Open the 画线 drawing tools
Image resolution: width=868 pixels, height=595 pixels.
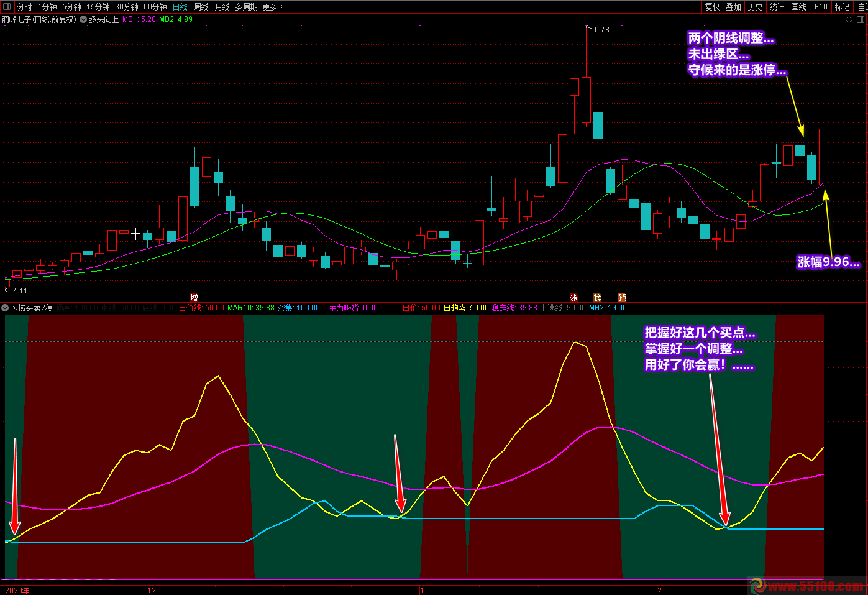pos(799,7)
